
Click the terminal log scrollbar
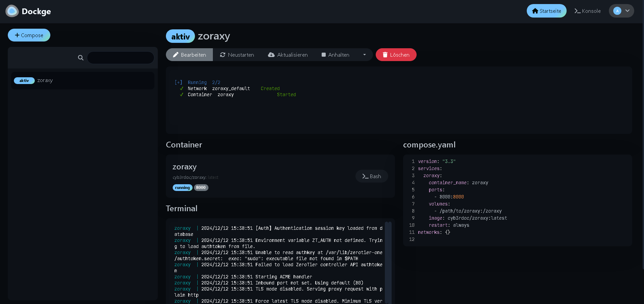388,263
